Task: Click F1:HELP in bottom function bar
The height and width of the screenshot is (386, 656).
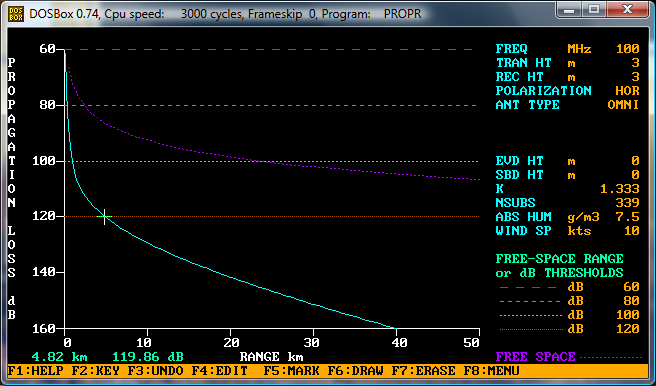Action: (x=36, y=371)
